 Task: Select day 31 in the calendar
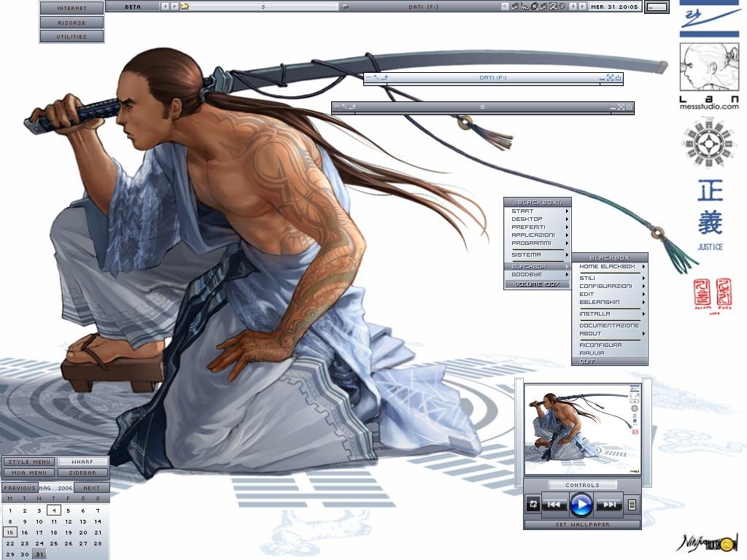39,554
